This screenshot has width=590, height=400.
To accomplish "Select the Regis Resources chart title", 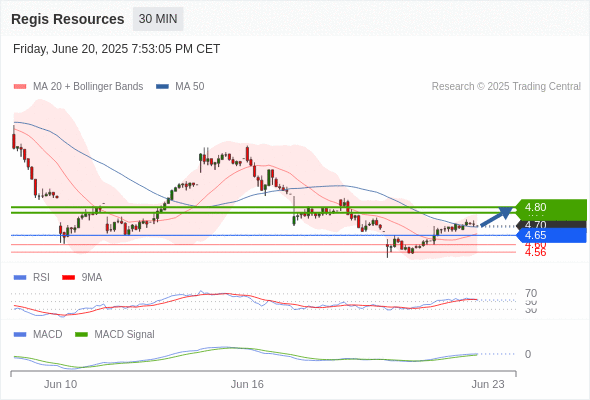I will (68, 19).
